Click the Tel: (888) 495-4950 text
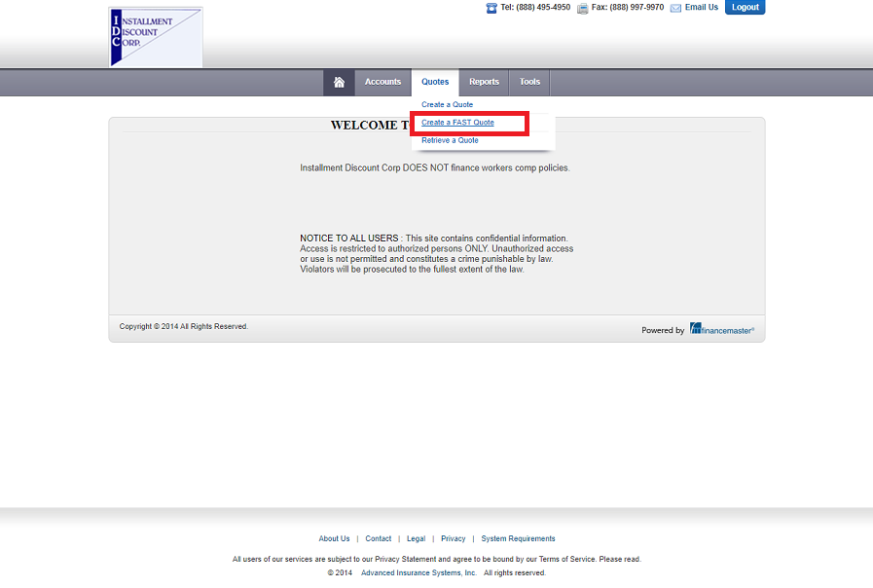The width and height of the screenshot is (873, 588). click(535, 7)
